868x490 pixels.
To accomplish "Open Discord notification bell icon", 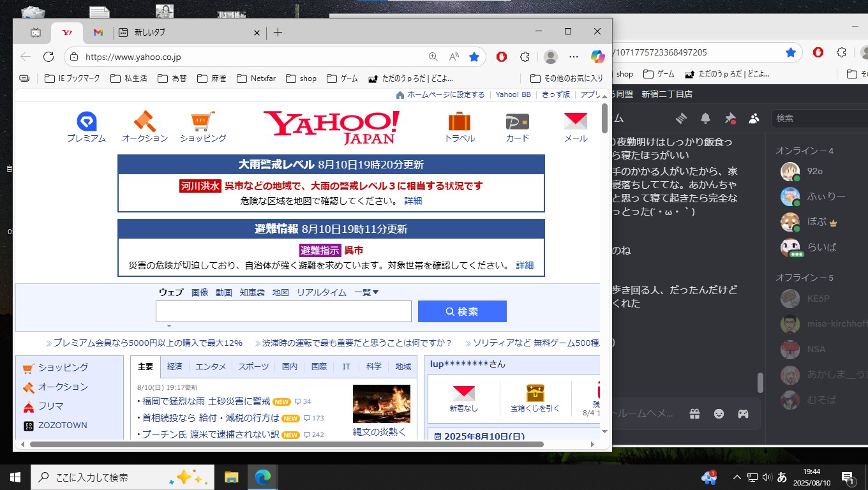I will coord(705,118).
